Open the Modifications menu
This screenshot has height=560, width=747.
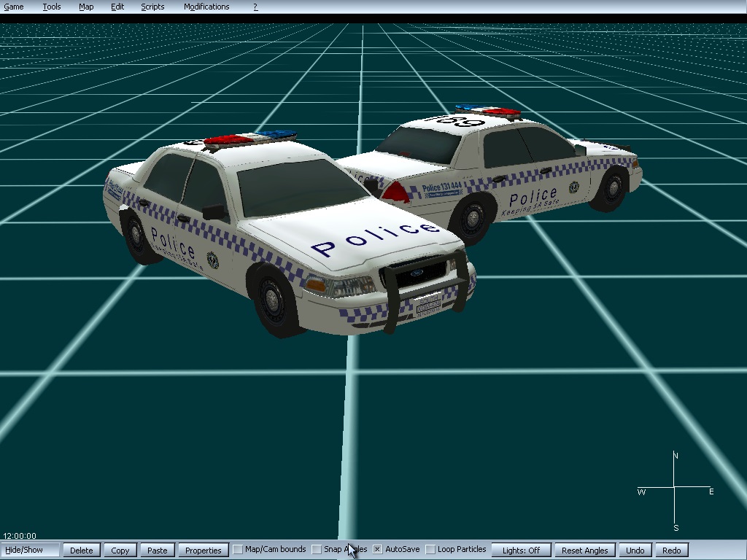pyautogui.click(x=206, y=7)
